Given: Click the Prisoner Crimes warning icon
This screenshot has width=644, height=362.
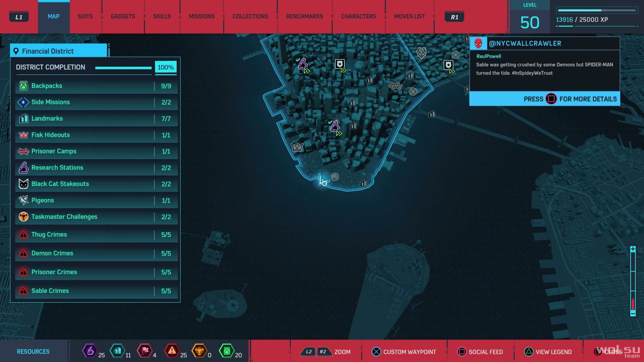Looking at the screenshot, I should coord(23,272).
